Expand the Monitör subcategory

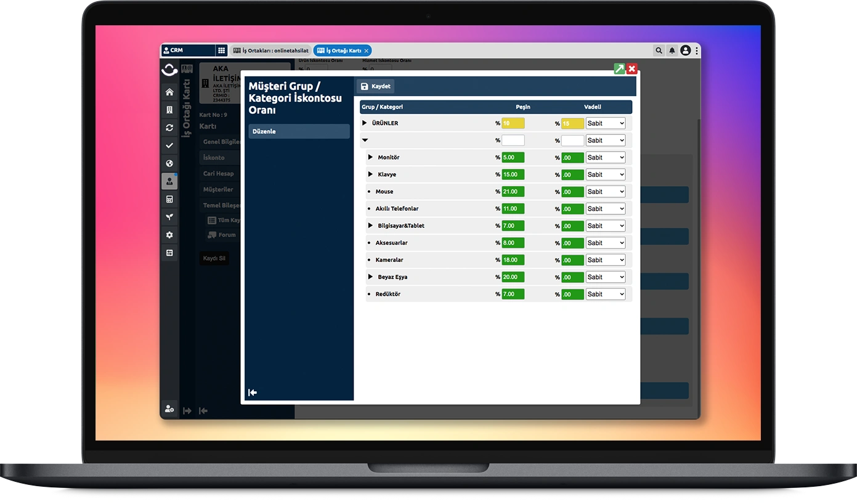pos(371,157)
